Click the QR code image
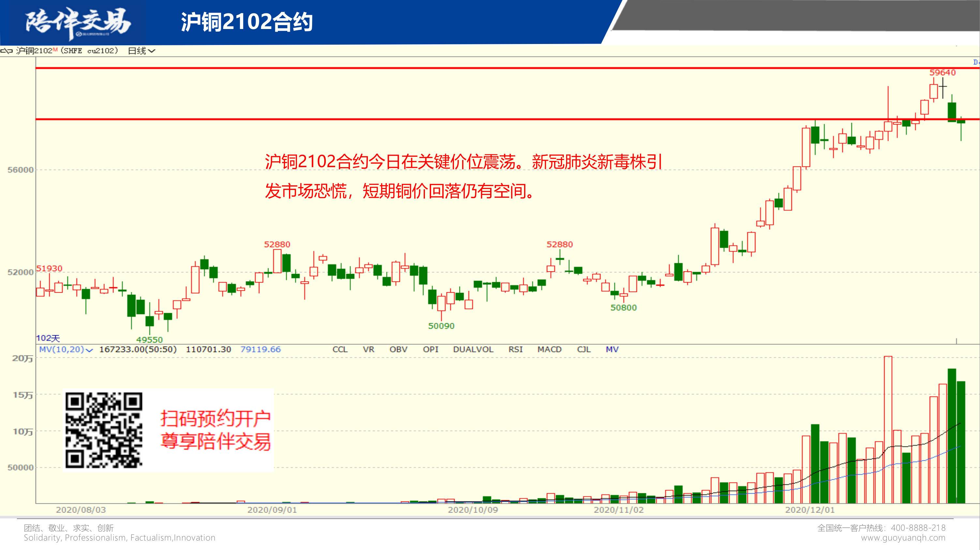Screen dimensions: 980x550 (x=104, y=430)
